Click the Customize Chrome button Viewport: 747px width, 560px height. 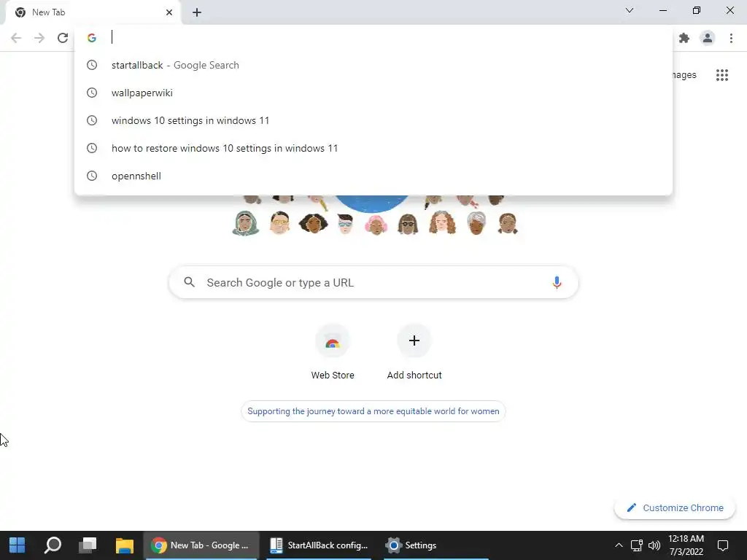pos(675,507)
